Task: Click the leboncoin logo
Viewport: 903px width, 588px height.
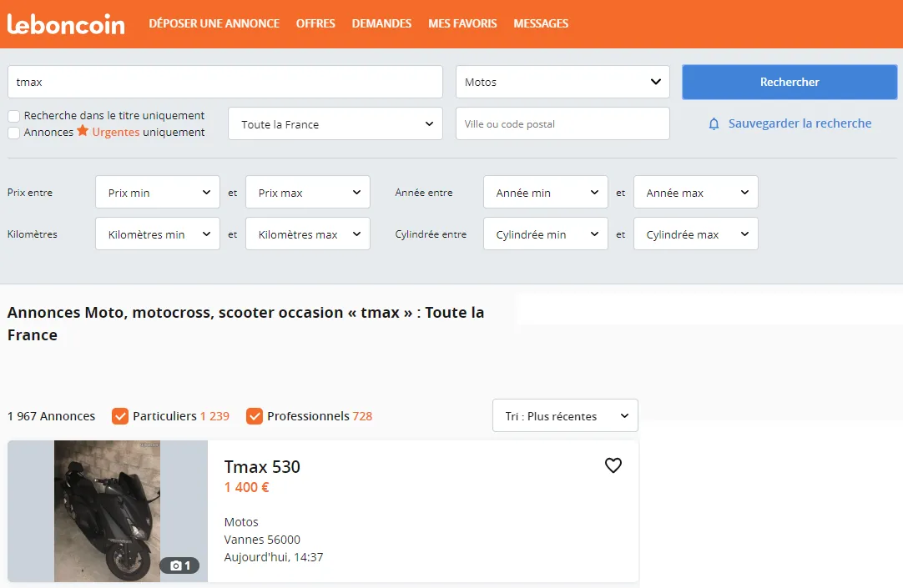Action: 66,23
